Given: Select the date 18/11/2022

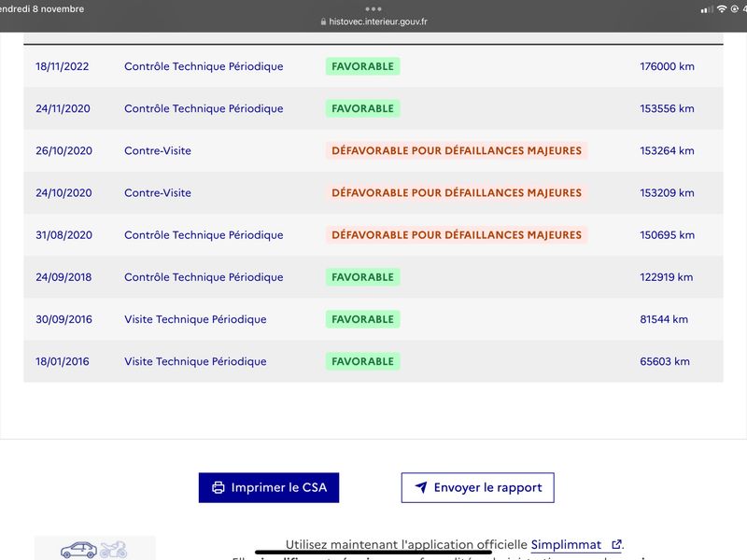Looking at the screenshot, I should point(63,66).
